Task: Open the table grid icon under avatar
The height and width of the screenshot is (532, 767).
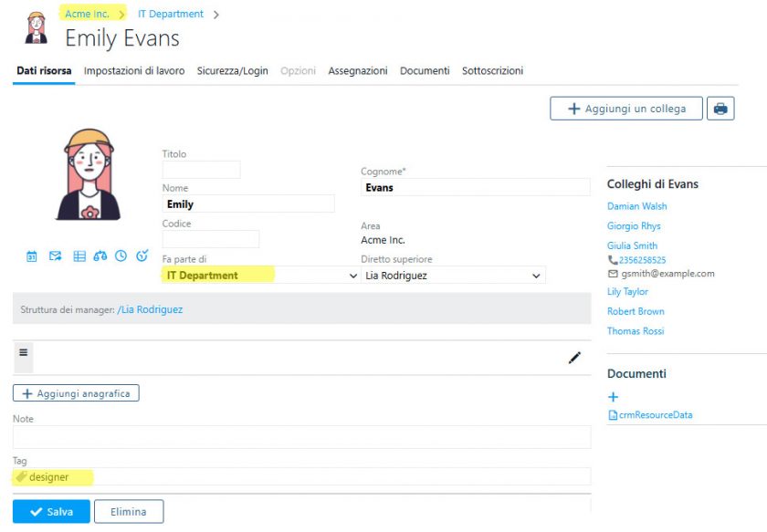Action: pos(79,256)
